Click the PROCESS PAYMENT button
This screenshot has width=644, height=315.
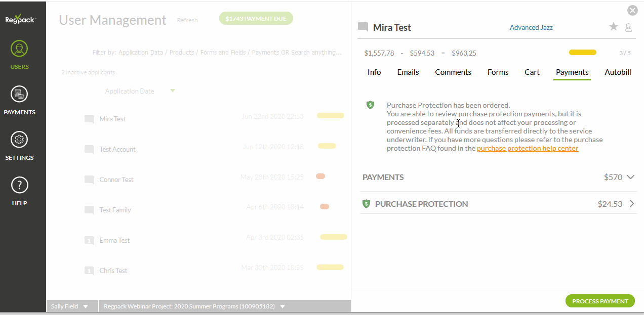[x=599, y=301]
